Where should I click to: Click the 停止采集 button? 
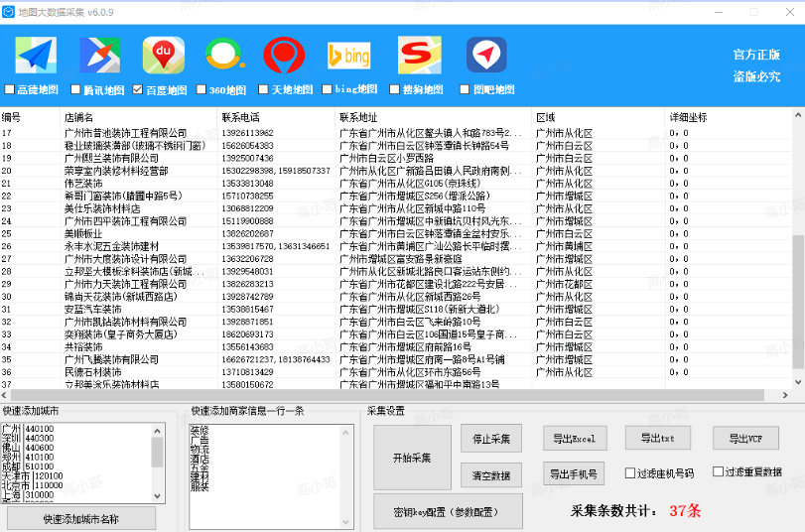[x=491, y=439]
